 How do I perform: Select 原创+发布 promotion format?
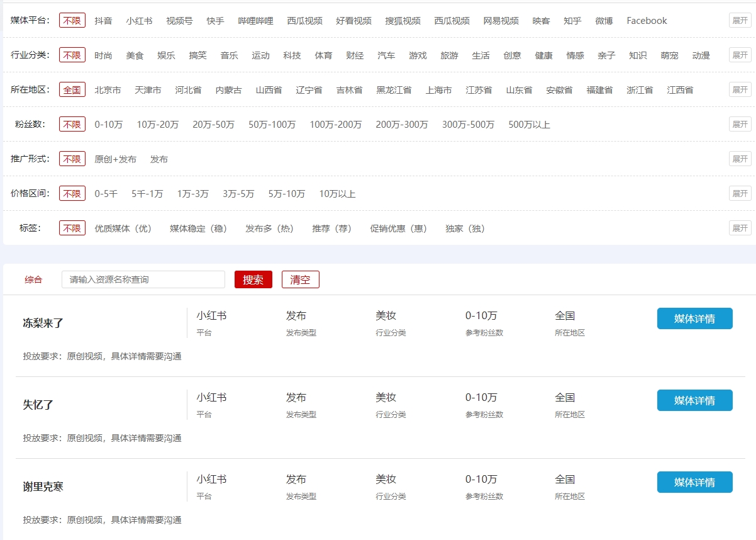pyautogui.click(x=115, y=159)
